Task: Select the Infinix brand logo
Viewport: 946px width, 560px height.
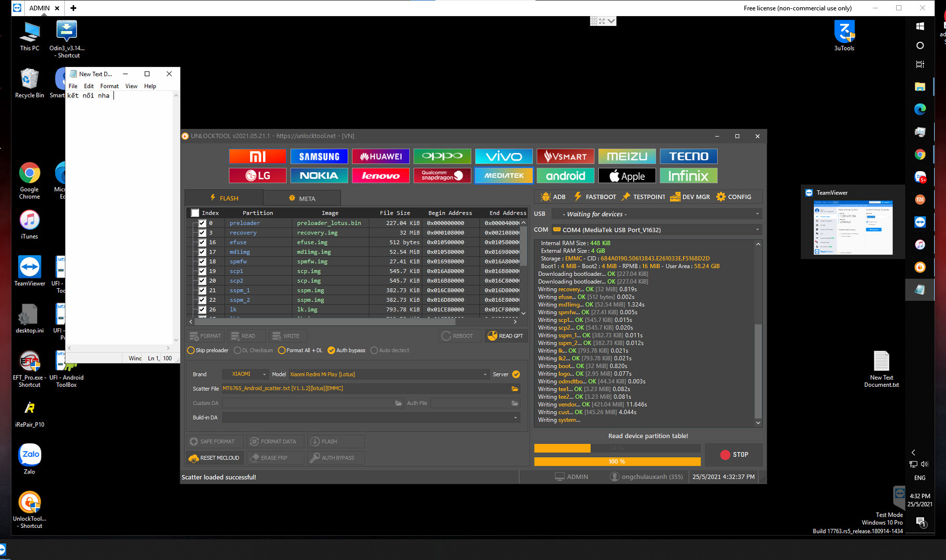Action: click(689, 175)
